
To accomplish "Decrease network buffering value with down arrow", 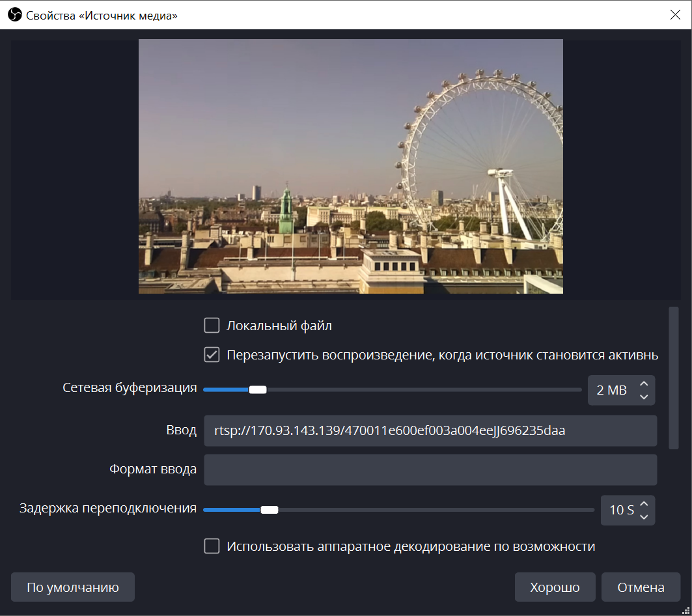I will 644,397.
